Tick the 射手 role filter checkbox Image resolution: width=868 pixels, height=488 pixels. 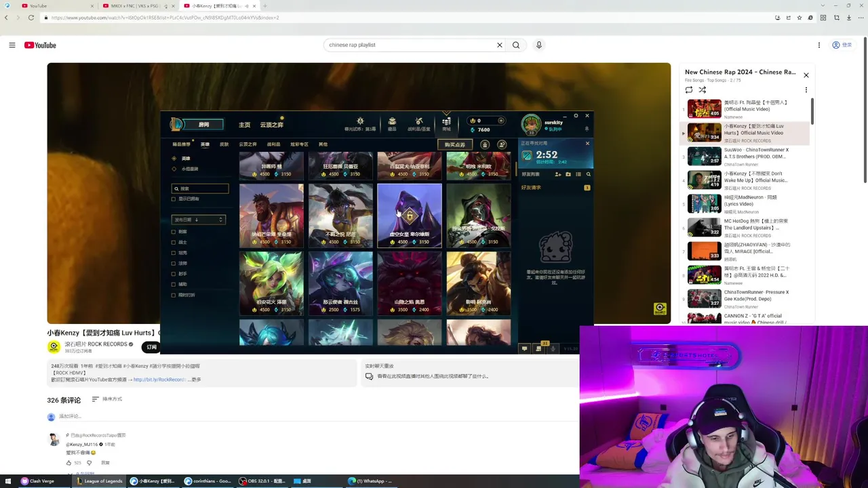point(174,274)
